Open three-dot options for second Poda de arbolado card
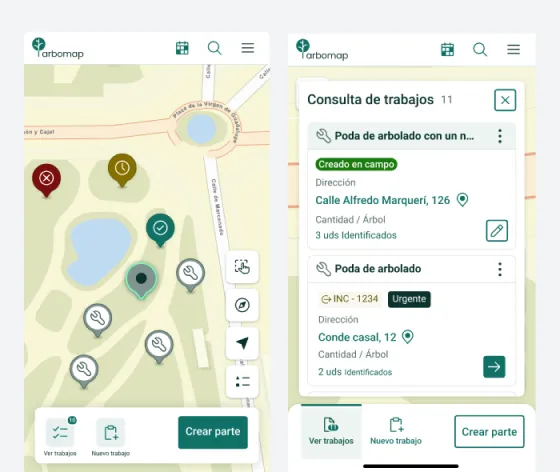 pos(500,269)
